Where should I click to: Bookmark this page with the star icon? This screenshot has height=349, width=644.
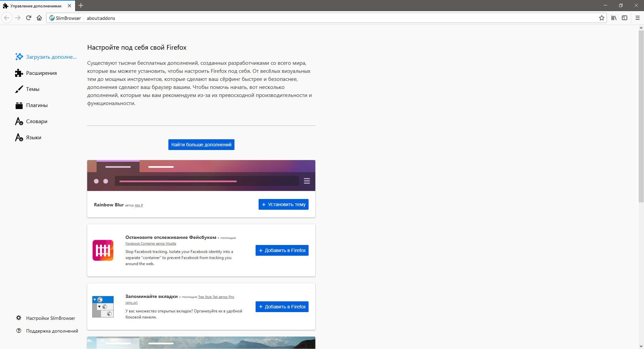(602, 18)
